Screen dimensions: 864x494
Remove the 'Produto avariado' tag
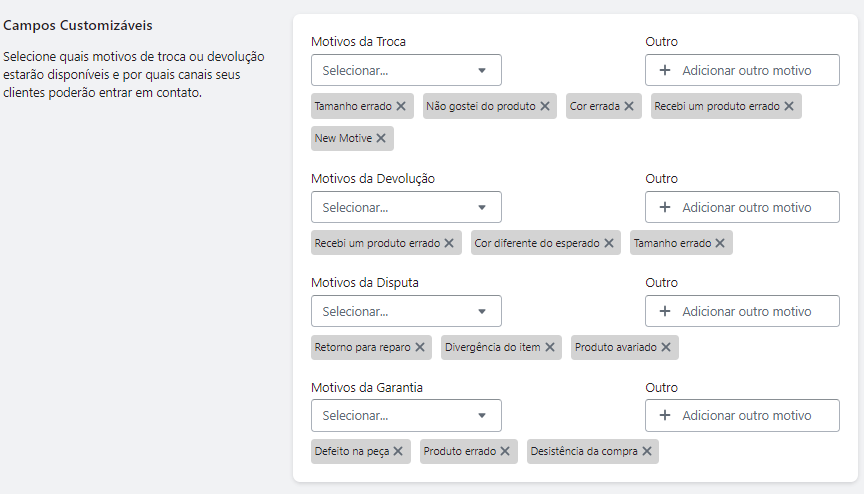[x=666, y=347]
